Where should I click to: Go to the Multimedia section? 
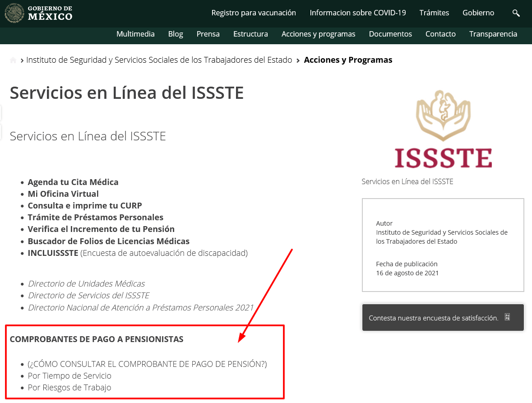135,34
